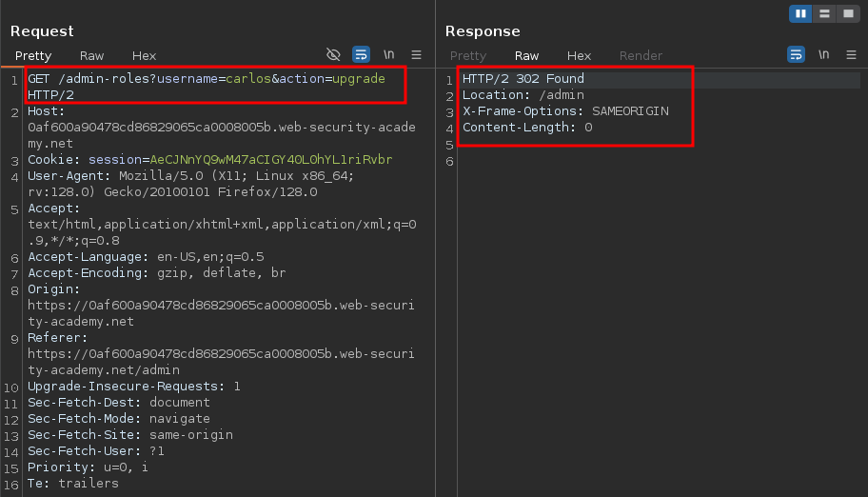The height and width of the screenshot is (497, 868).
Task: Switch to the Request Pretty tab
Action: click(x=33, y=56)
